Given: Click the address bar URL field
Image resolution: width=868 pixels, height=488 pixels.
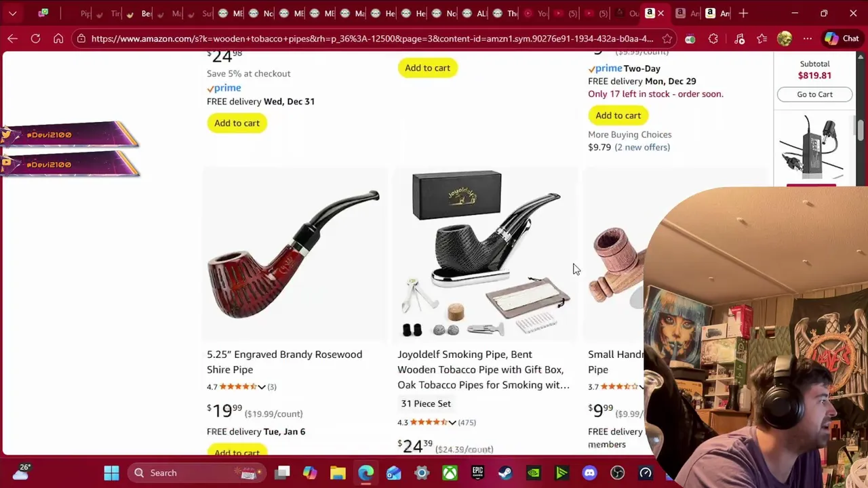Looking at the screenshot, I should click(x=372, y=39).
